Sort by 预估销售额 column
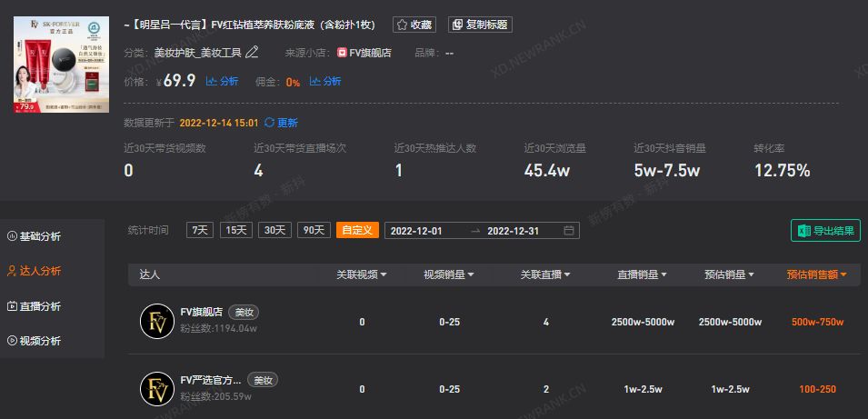Screen dimensions: 868x419 pyautogui.click(x=817, y=274)
